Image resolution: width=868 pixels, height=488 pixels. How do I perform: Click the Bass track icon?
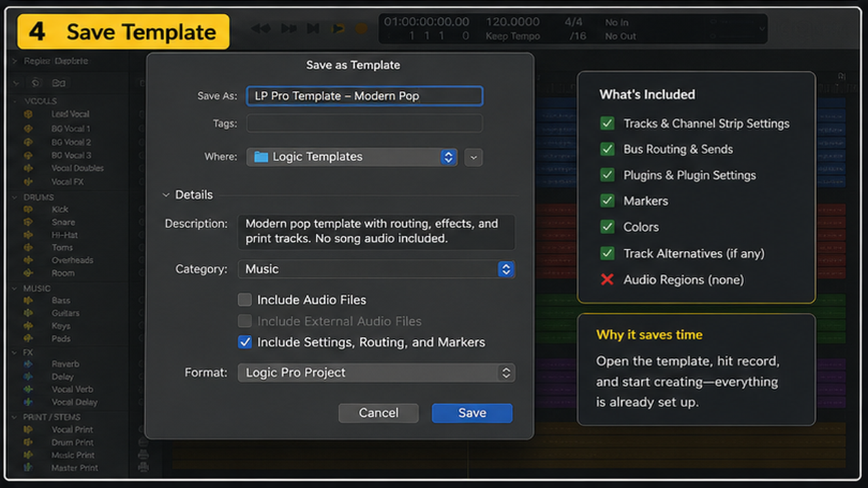point(28,300)
